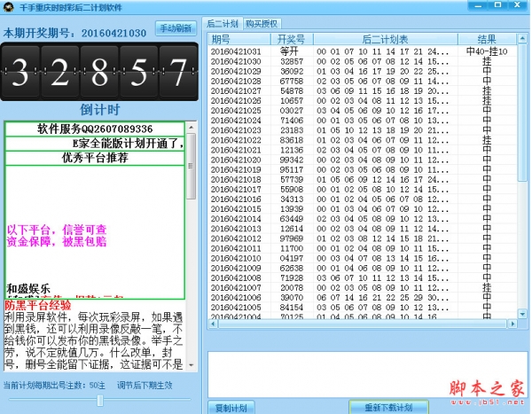
Task: Select row 20160421015 with number 13939
Action: [x=363, y=209]
